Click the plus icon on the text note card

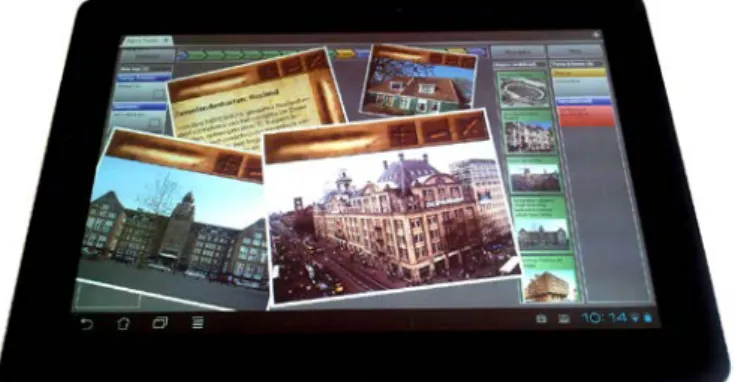click(268, 71)
